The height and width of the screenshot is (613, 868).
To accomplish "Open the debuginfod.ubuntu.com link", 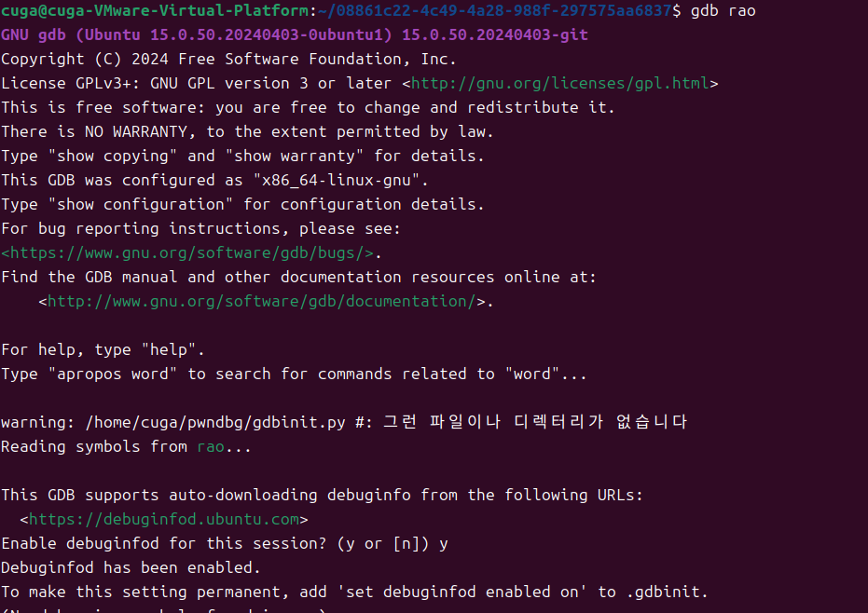I will (x=164, y=520).
